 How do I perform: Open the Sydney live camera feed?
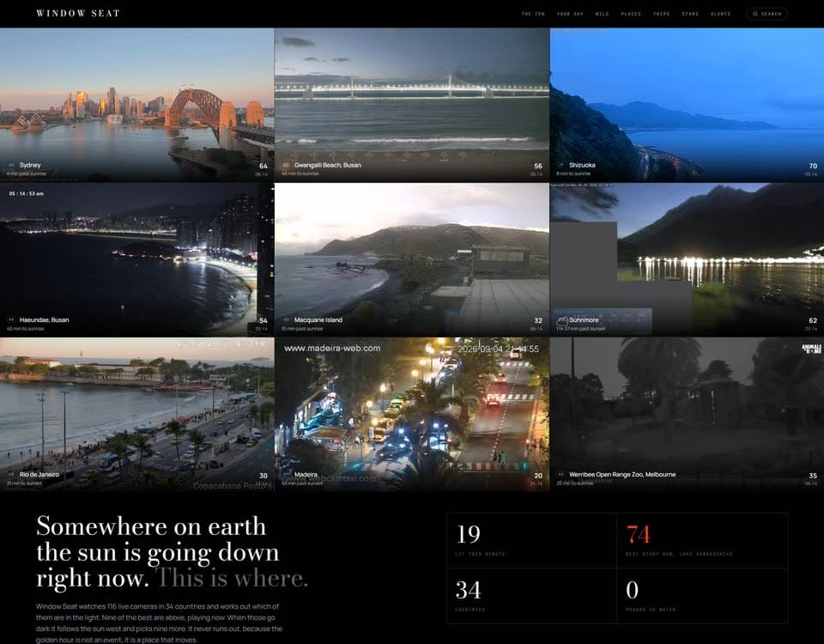(136, 105)
